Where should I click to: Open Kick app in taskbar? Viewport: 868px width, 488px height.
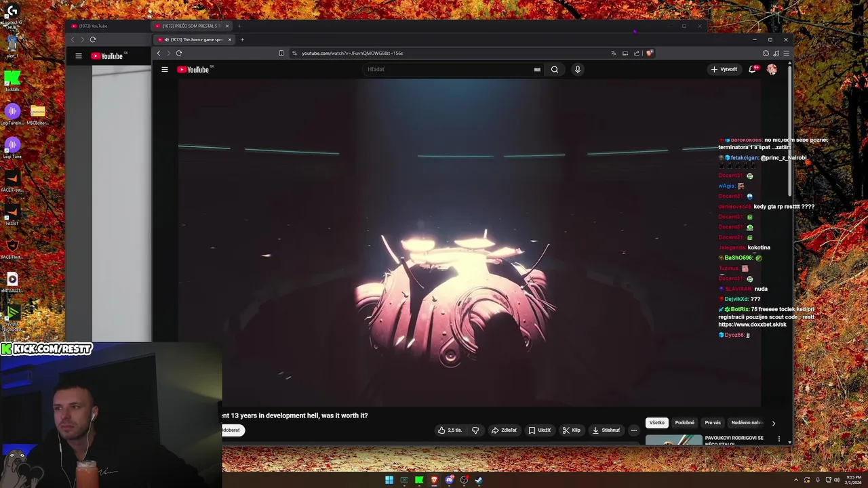[419, 480]
